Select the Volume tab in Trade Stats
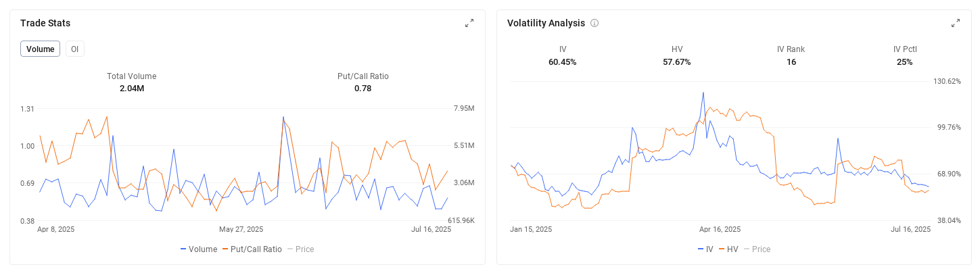 point(41,49)
